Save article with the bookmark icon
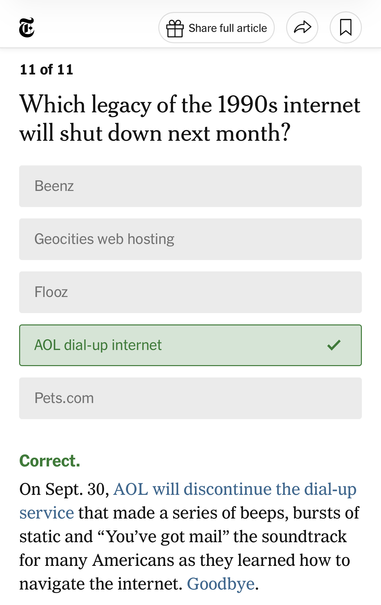381x605 pixels. 345,28
